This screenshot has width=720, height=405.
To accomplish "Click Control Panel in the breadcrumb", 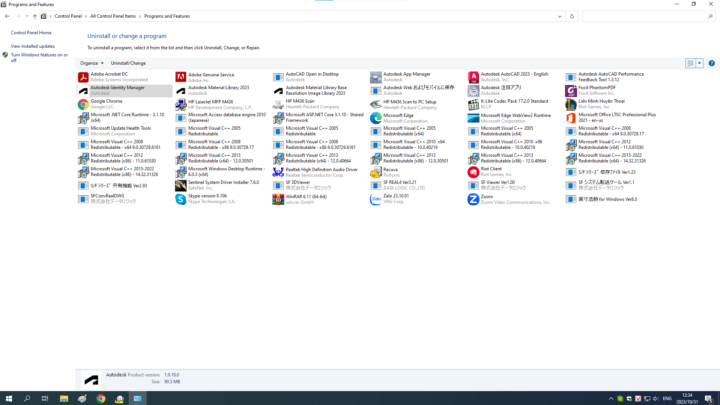I will coord(68,17).
